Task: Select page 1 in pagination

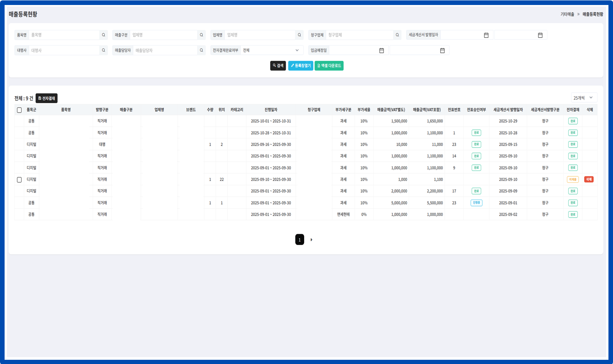Action: [300, 240]
